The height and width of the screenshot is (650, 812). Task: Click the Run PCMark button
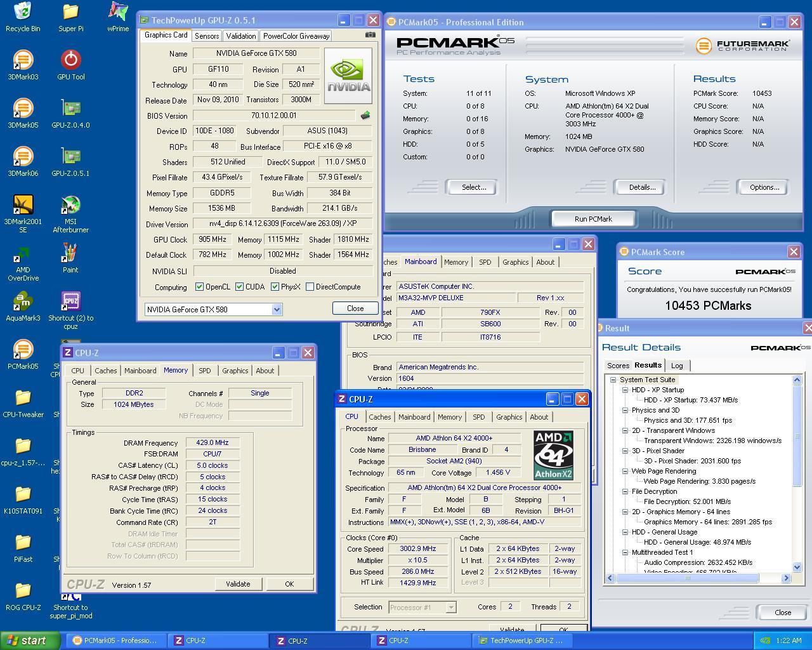coord(593,219)
